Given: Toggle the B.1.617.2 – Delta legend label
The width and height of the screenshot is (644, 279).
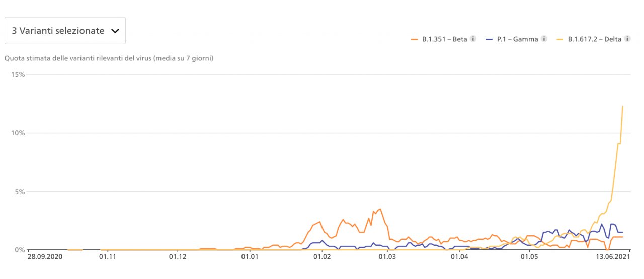Looking at the screenshot, I should click(x=595, y=39).
